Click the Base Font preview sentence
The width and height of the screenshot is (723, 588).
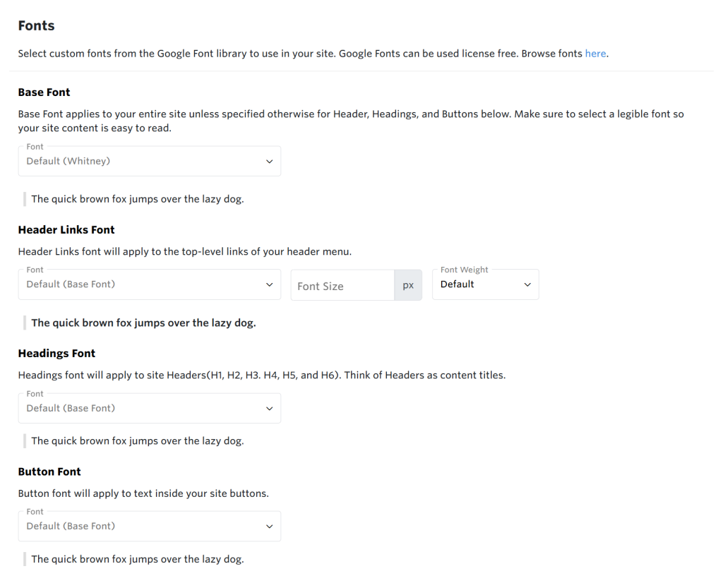coord(138,199)
